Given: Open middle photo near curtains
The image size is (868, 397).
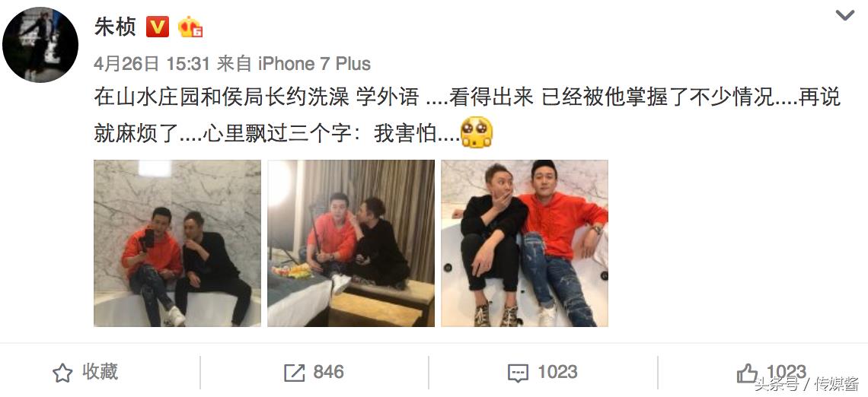Looking at the screenshot, I should coord(351,243).
